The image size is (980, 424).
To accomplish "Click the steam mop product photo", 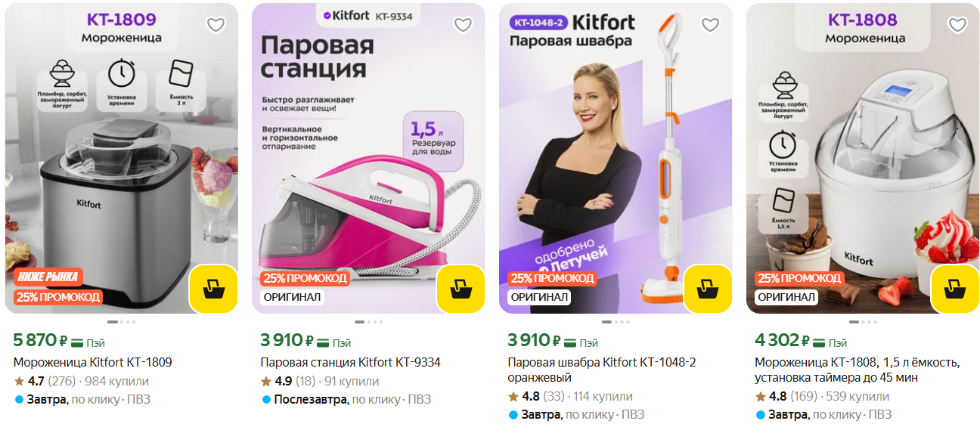I will coord(616,158).
